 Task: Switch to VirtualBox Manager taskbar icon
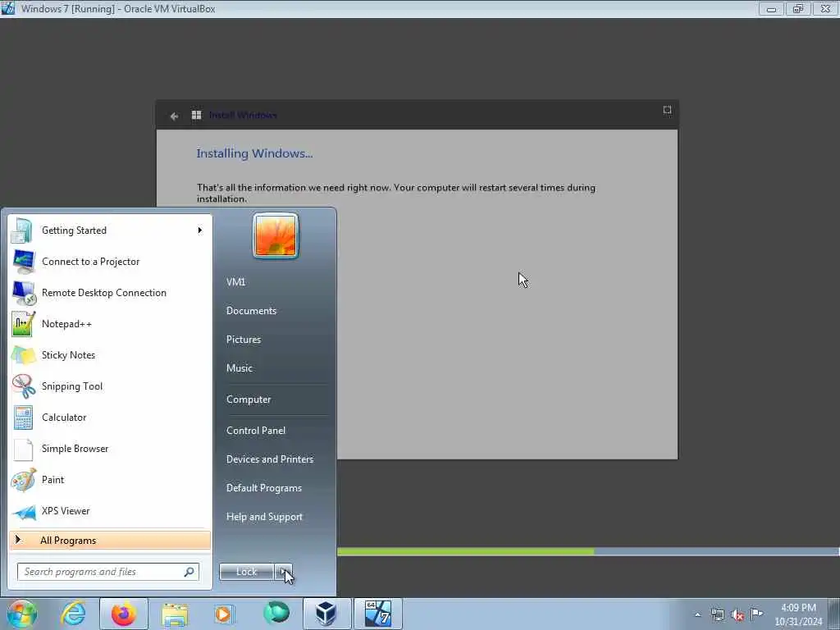[326, 614]
